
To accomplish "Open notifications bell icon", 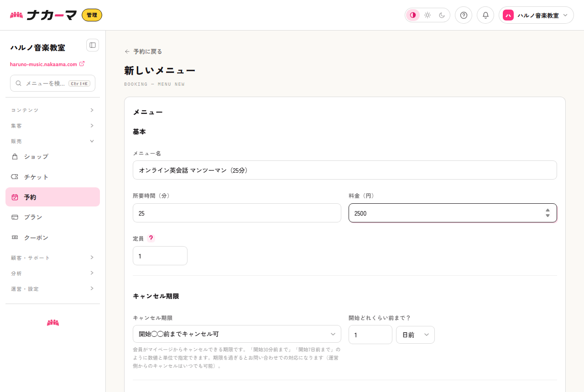I will point(485,15).
